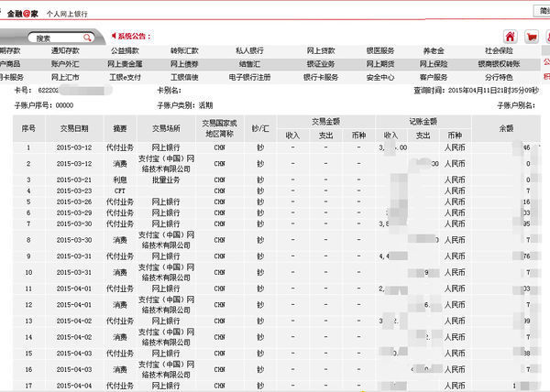
Task: Click the 交易日期 column header
Action: (74, 128)
